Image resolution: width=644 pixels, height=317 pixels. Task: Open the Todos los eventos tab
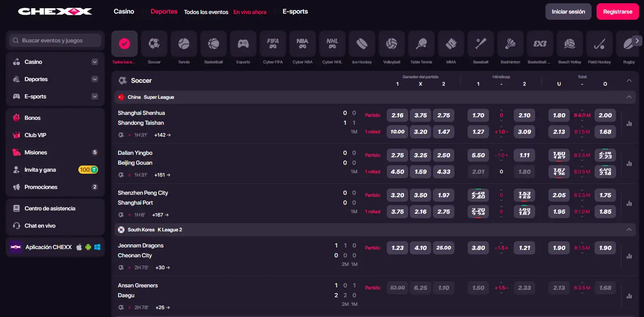206,12
